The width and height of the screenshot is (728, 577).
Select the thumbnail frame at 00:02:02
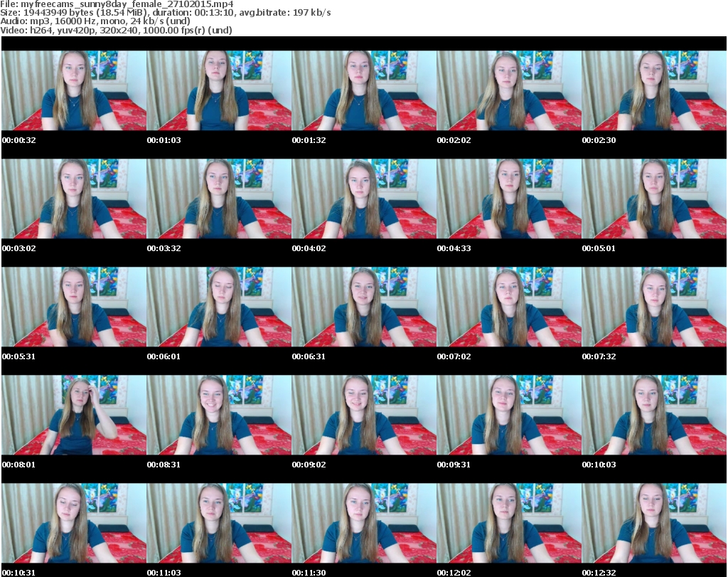click(x=509, y=90)
